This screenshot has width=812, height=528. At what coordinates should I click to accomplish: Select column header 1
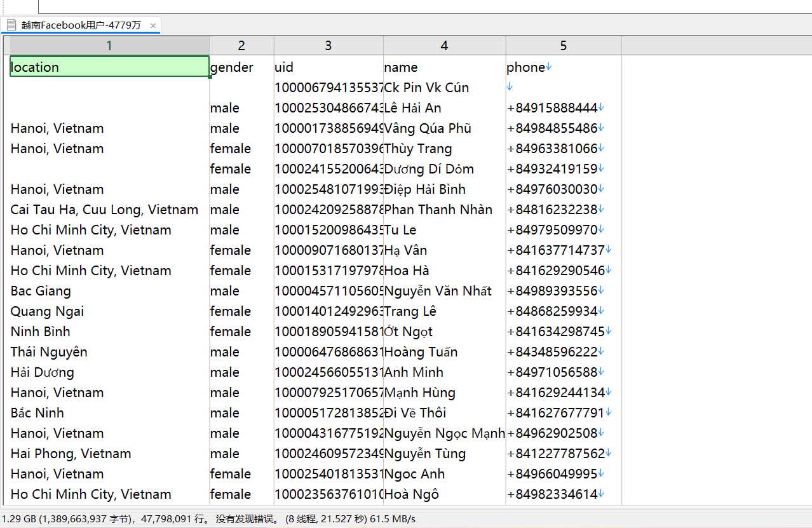click(109, 46)
